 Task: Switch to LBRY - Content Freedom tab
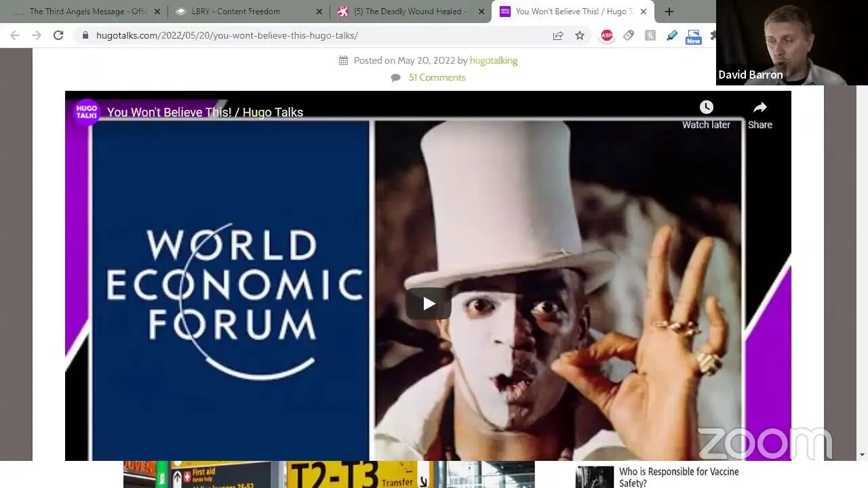pos(248,12)
